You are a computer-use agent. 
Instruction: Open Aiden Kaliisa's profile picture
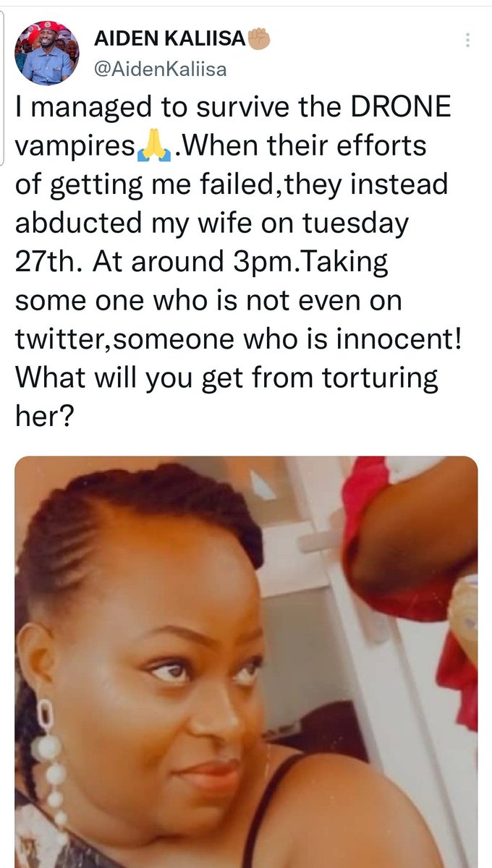point(48,53)
